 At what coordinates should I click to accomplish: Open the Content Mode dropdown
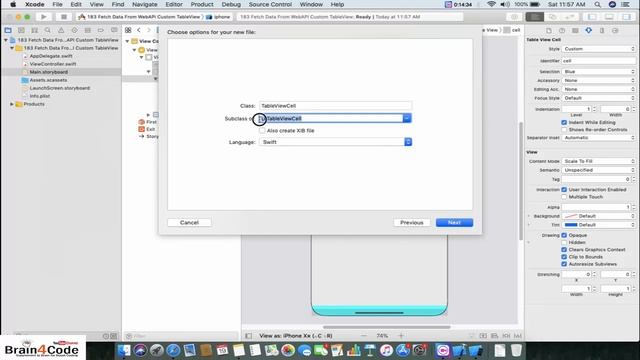(599, 162)
